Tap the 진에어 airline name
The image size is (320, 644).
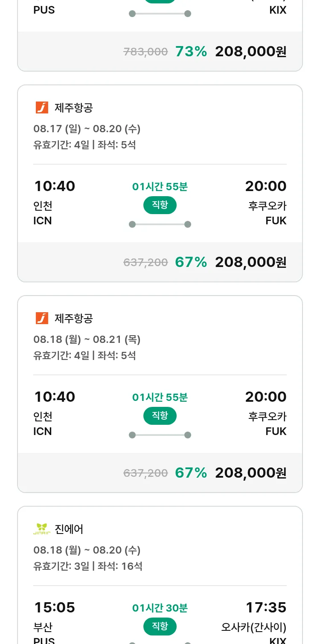coord(69,529)
